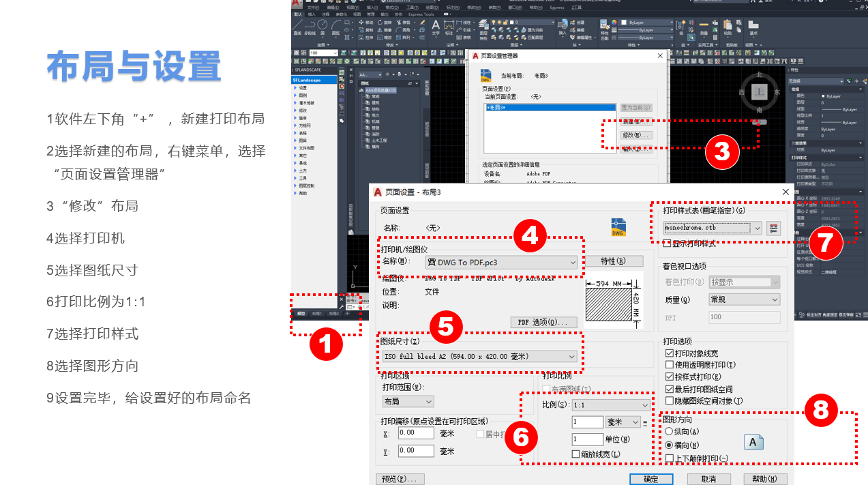The width and height of the screenshot is (868, 485).
Task: Enable the 显示打印样式 checkbox
Action: pos(668,244)
